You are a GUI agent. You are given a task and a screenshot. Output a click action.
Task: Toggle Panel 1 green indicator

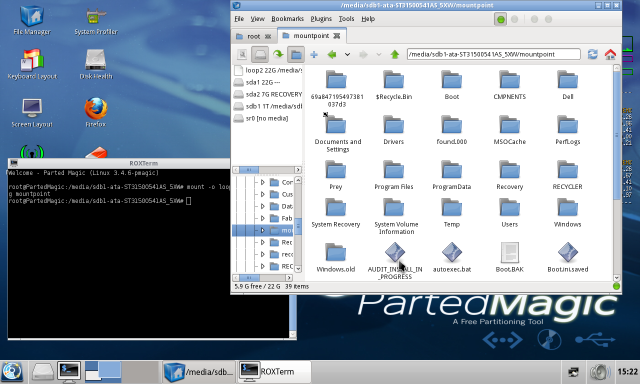click(500, 19)
